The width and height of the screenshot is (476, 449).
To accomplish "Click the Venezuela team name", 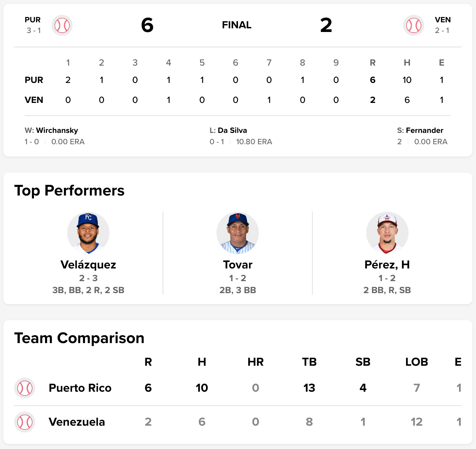I will click(x=77, y=422).
